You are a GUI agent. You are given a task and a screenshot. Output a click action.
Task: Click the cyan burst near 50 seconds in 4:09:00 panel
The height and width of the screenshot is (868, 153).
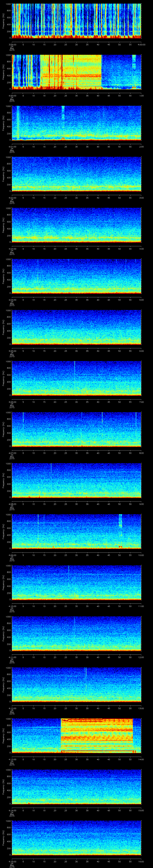click(x=120, y=521)
